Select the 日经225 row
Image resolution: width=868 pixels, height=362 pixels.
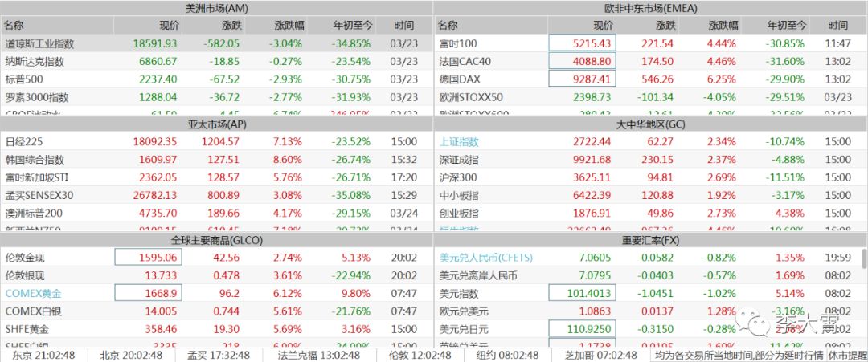(216, 141)
